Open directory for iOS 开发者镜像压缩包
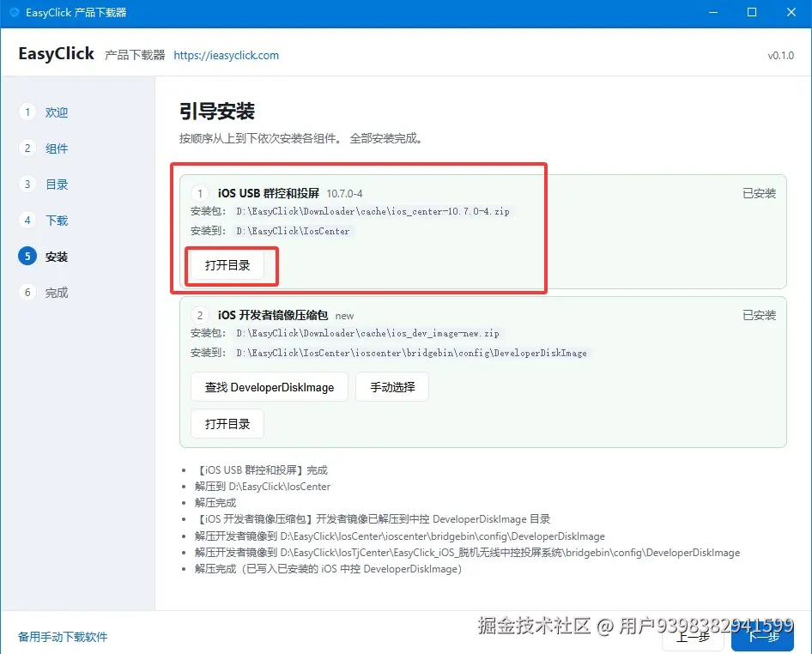 pyautogui.click(x=227, y=424)
